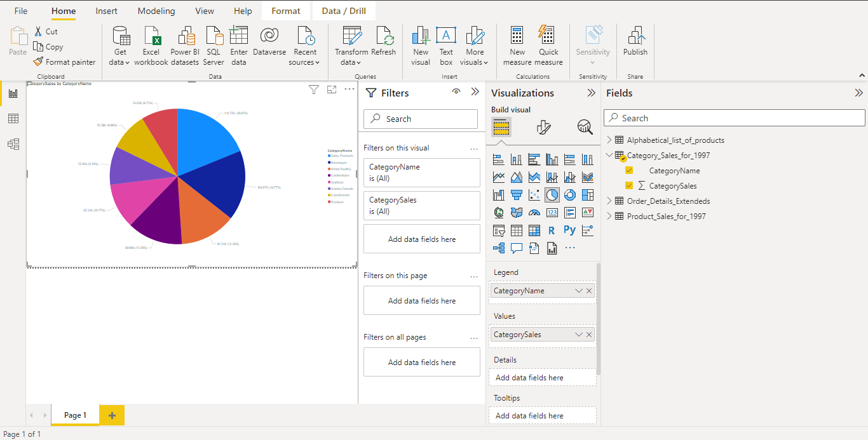The width and height of the screenshot is (868, 440).
Task: Switch to the donut chart visual
Action: [x=570, y=195]
